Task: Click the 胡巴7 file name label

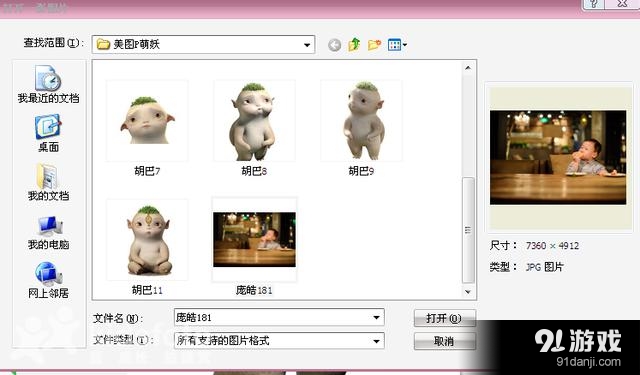Action: point(147,171)
